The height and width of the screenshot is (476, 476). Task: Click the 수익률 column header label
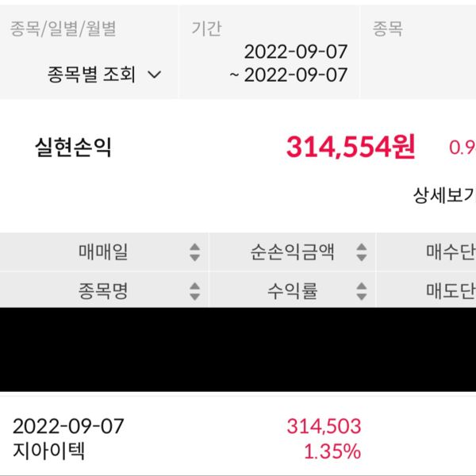coord(292,291)
